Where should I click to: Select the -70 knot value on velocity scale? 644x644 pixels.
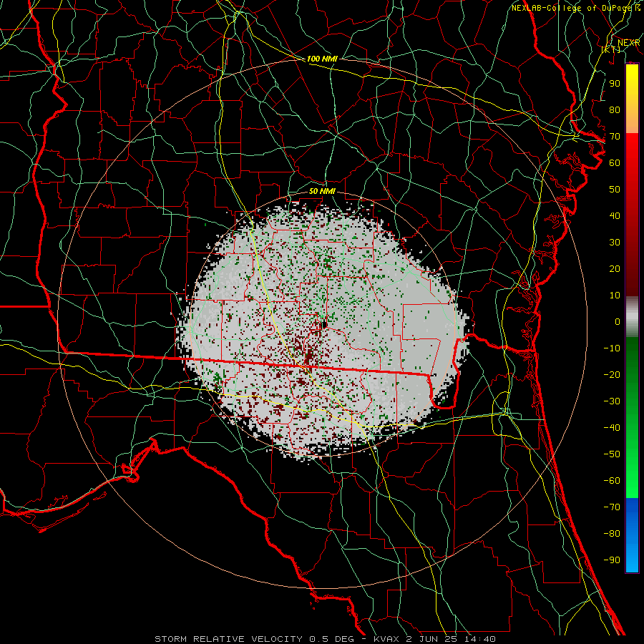[x=612, y=507]
